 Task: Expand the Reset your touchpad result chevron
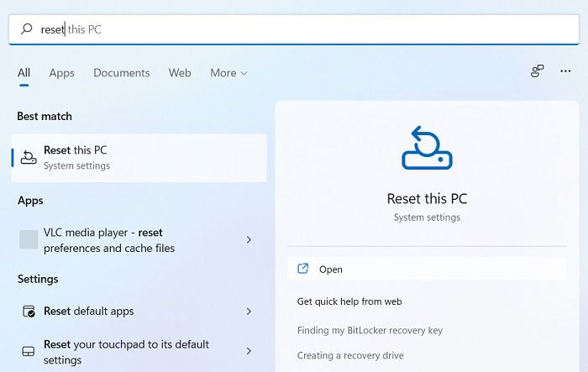[249, 351]
